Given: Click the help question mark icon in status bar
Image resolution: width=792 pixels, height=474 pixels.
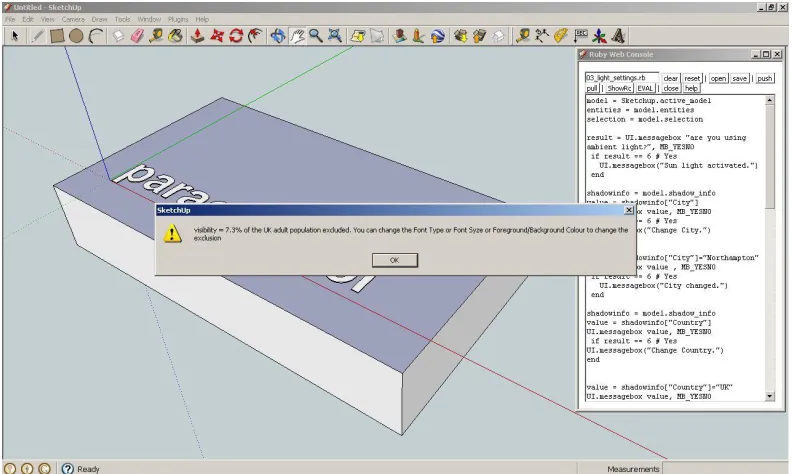Looking at the screenshot, I should click(68, 468).
